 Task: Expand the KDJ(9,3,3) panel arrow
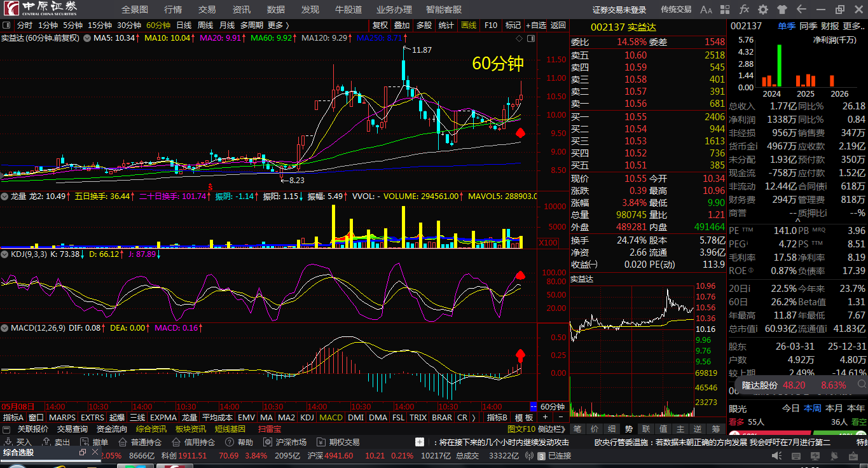(x=6, y=254)
